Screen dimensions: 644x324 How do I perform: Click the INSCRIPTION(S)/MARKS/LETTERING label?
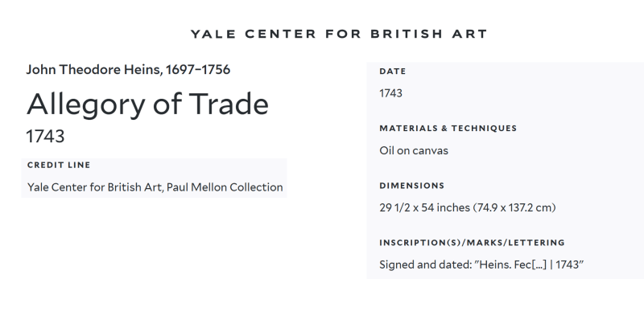point(472,242)
